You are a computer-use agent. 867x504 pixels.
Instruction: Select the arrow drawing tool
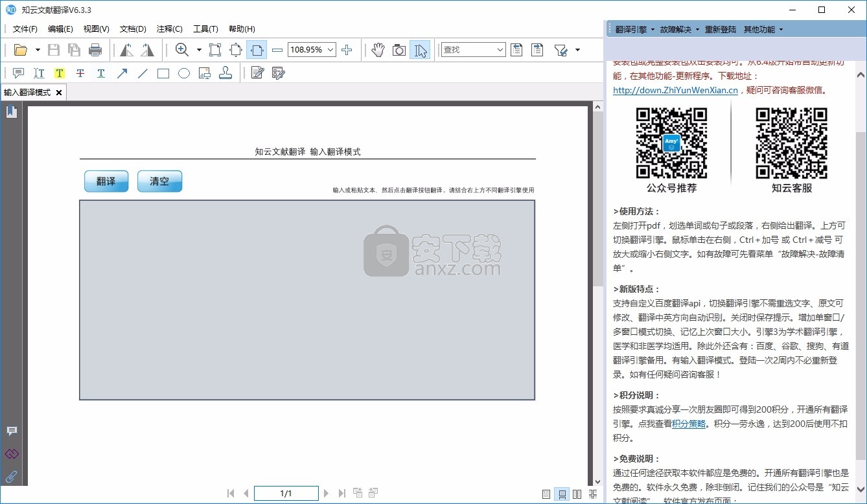pyautogui.click(x=122, y=73)
